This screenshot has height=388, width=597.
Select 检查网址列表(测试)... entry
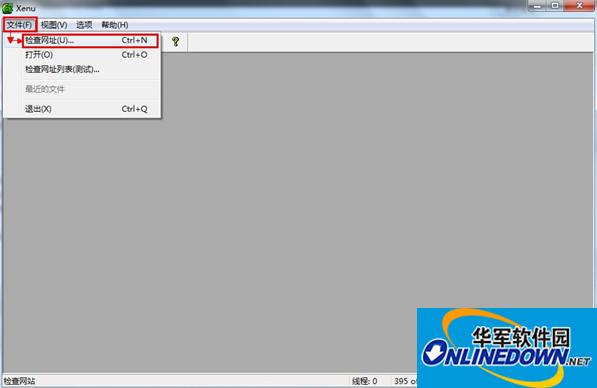(90, 69)
